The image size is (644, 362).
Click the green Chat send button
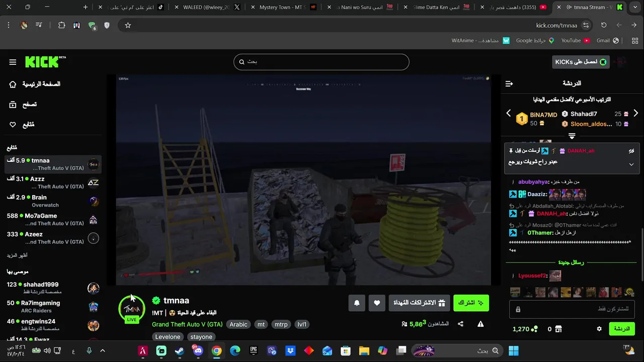point(622,329)
